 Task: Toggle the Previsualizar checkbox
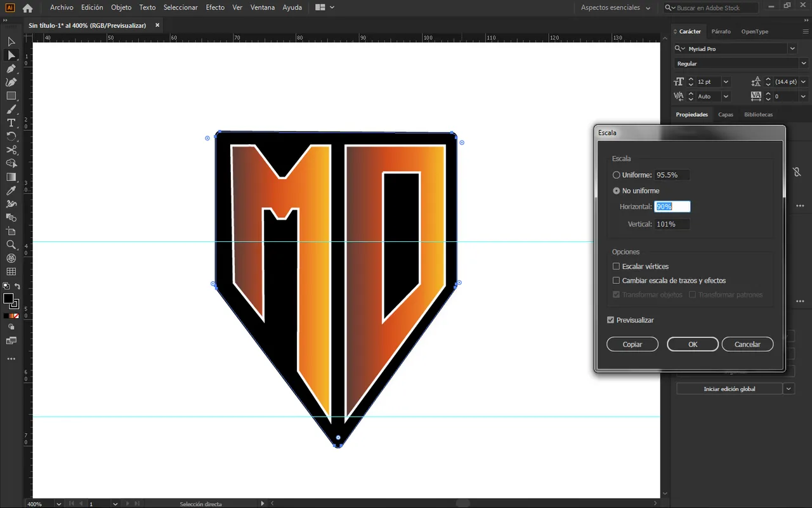[x=610, y=320]
